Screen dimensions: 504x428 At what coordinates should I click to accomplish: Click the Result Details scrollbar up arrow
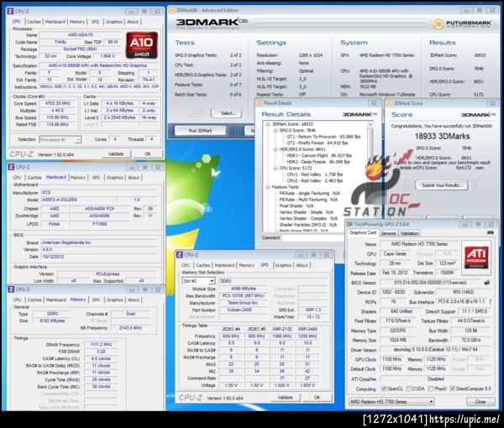pos(370,124)
